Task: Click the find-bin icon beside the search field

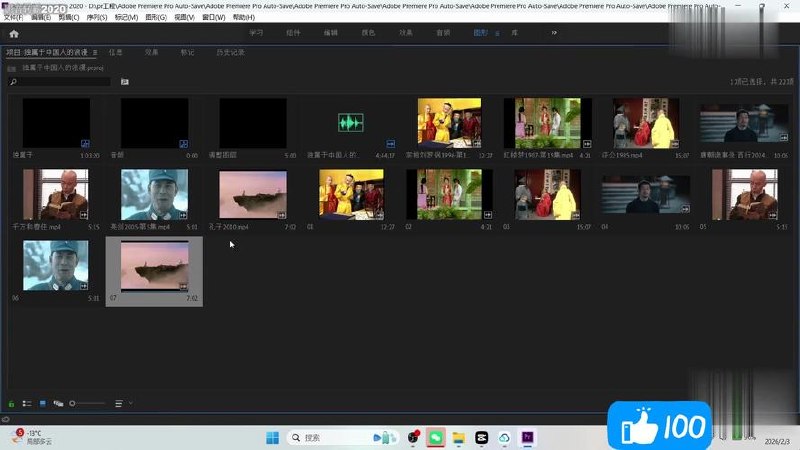Action: point(124,82)
